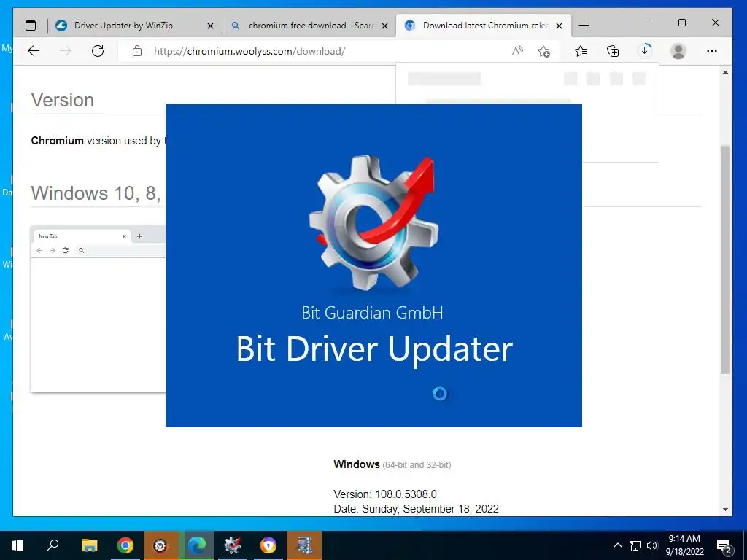Click the Version: 108.0.5308.0 text
The image size is (747, 560).
point(385,494)
